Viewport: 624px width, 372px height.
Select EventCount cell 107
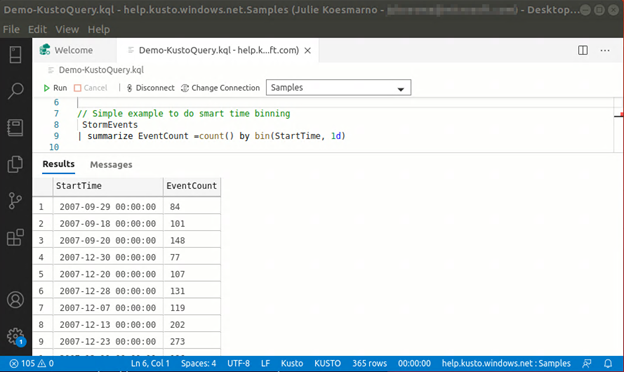192,274
